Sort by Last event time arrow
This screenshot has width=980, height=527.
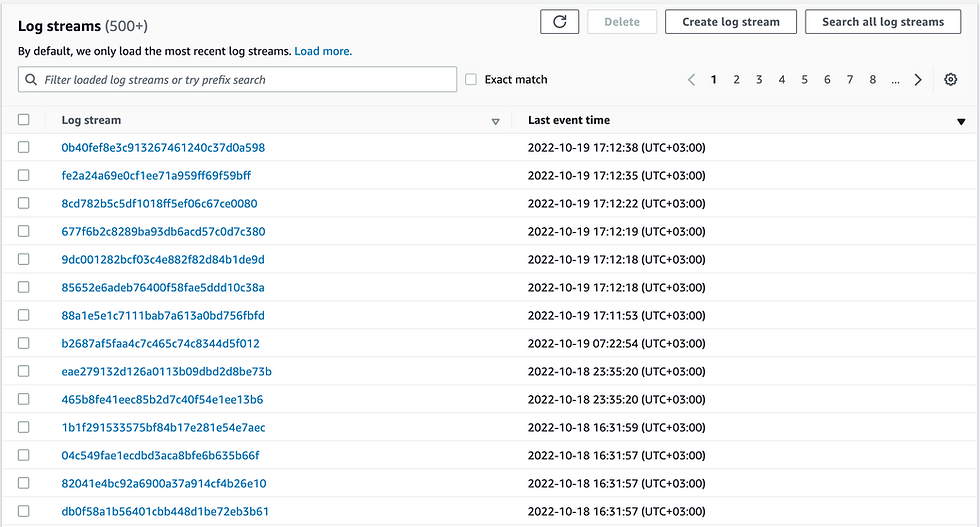point(961,121)
